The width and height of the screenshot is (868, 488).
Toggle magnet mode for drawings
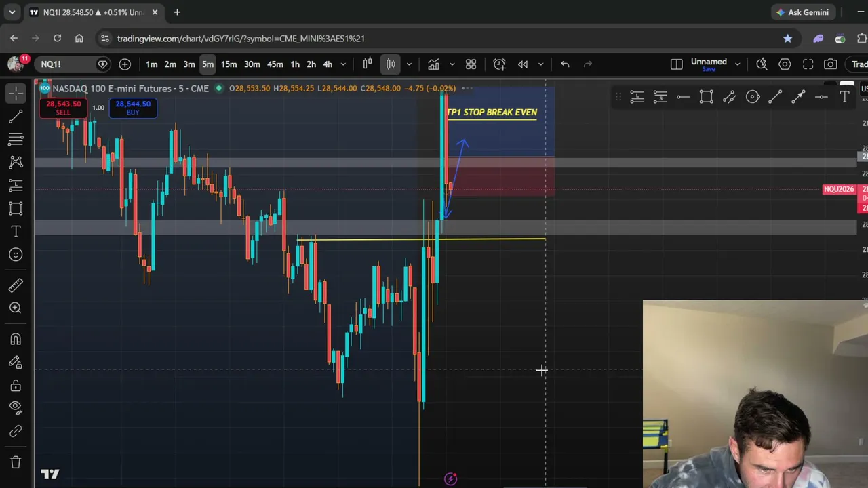coord(16,339)
